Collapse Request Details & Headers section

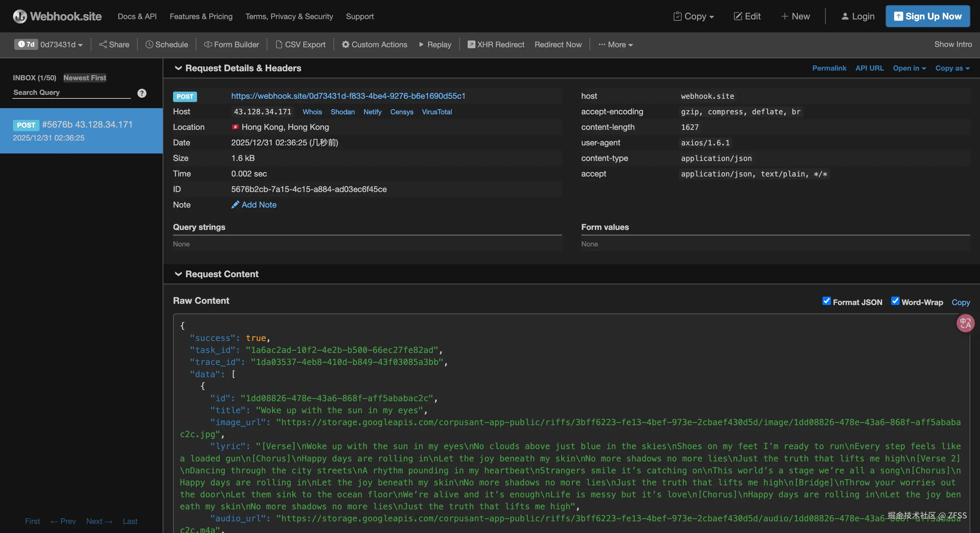pos(178,68)
